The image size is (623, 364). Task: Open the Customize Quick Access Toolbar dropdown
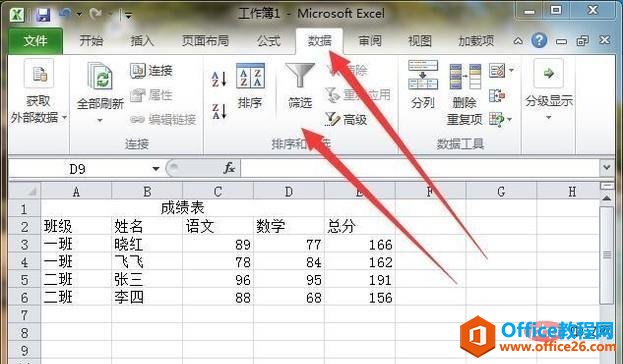(x=128, y=16)
